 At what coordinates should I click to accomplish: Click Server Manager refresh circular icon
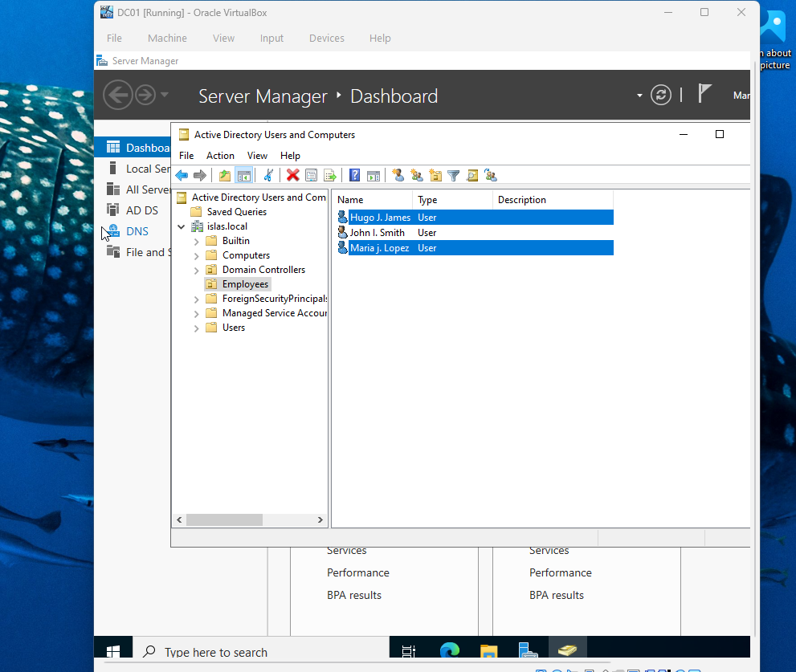pos(661,95)
